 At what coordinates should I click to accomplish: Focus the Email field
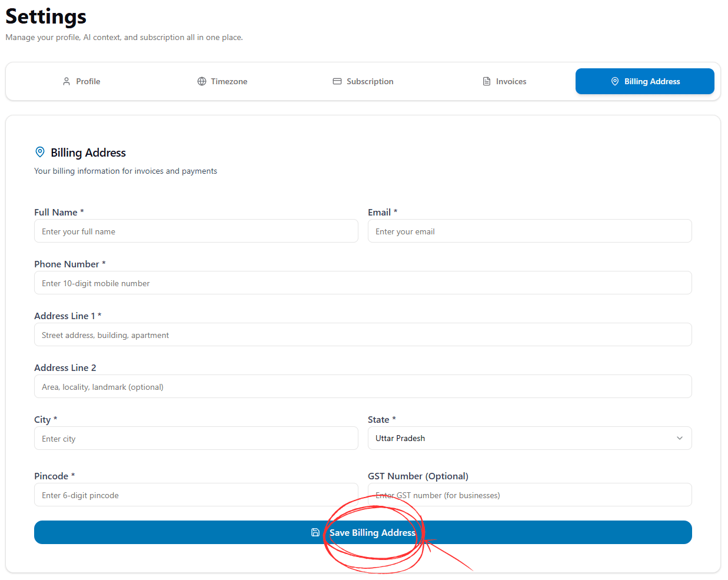coord(530,231)
